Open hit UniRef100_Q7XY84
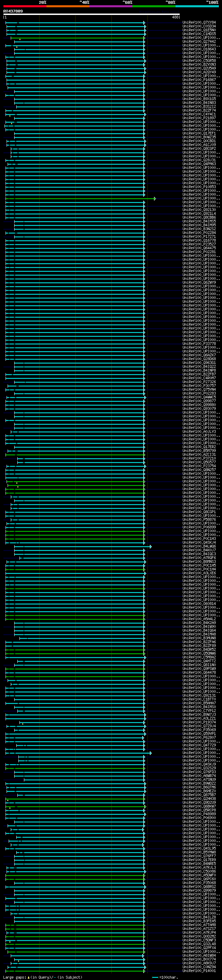 (x=199, y=23)
